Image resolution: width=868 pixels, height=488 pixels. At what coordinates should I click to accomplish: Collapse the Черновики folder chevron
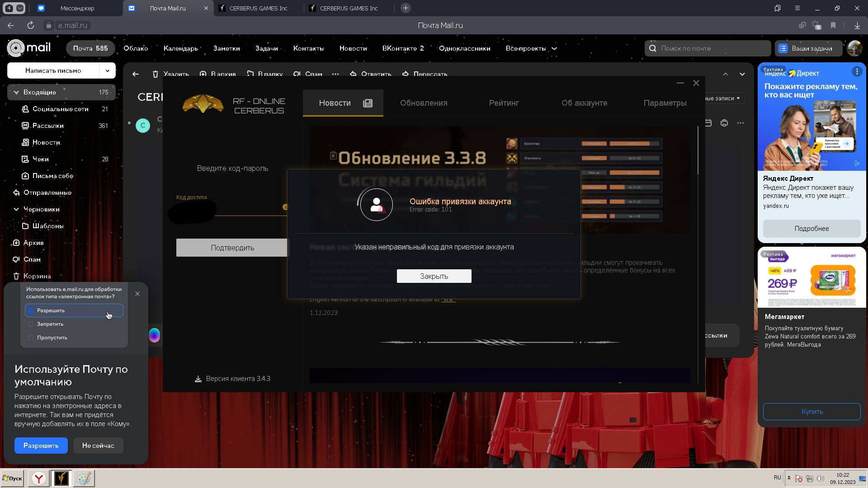click(16, 209)
